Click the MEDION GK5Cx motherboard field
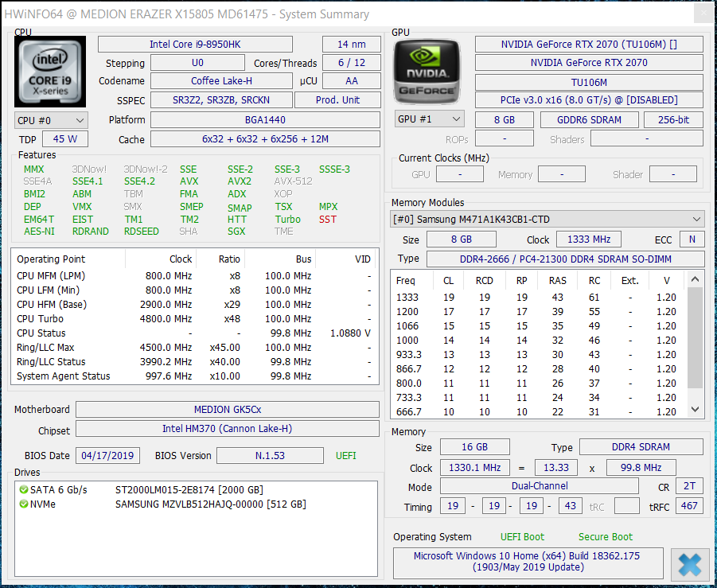 (228, 409)
